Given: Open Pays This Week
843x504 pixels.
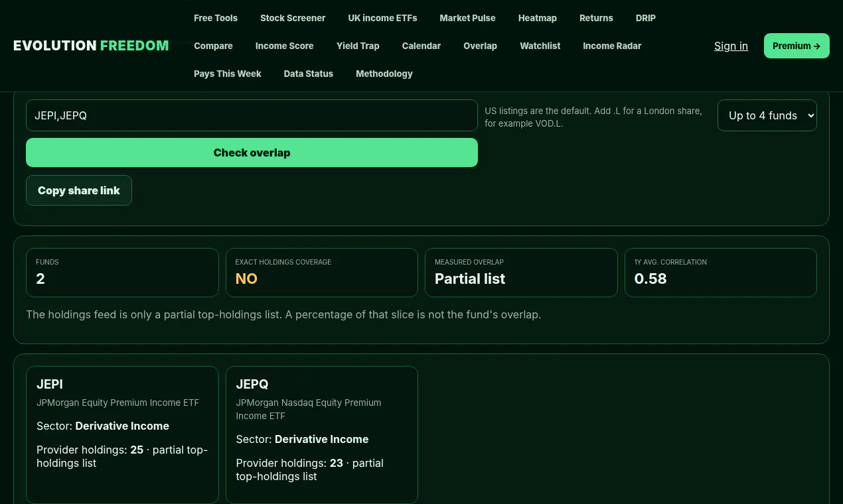Looking at the screenshot, I should click(228, 74).
